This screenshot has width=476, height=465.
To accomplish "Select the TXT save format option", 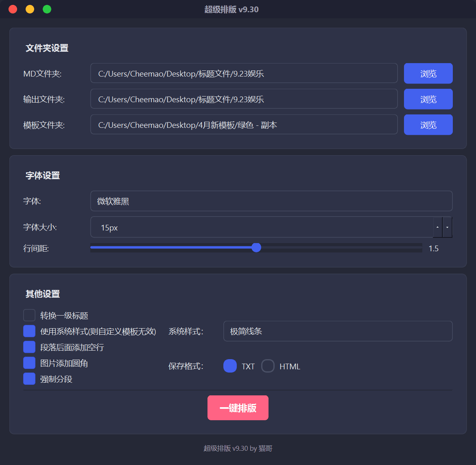I will point(230,366).
